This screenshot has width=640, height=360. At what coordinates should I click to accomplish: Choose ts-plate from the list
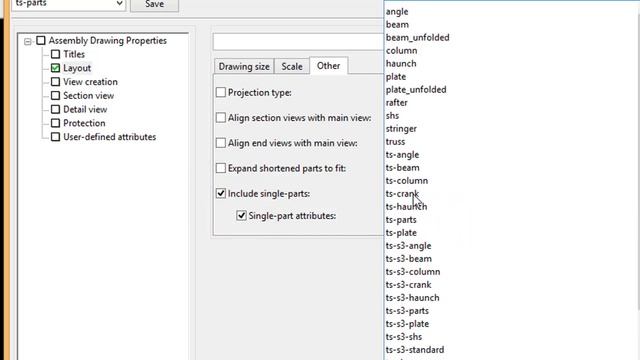coord(401,233)
